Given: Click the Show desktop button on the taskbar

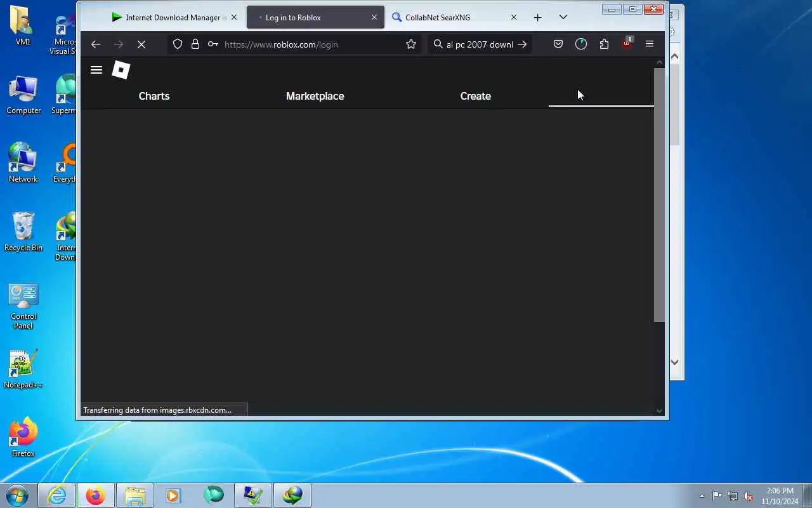Looking at the screenshot, I should coord(807,495).
